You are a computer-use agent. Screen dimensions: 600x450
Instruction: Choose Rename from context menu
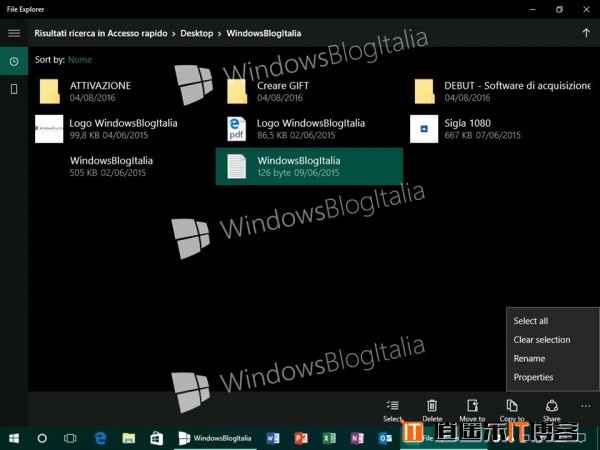[529, 359]
